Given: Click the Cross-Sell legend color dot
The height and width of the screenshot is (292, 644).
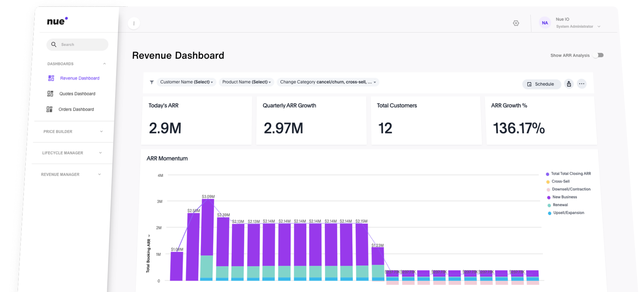Looking at the screenshot, I should point(548,182).
